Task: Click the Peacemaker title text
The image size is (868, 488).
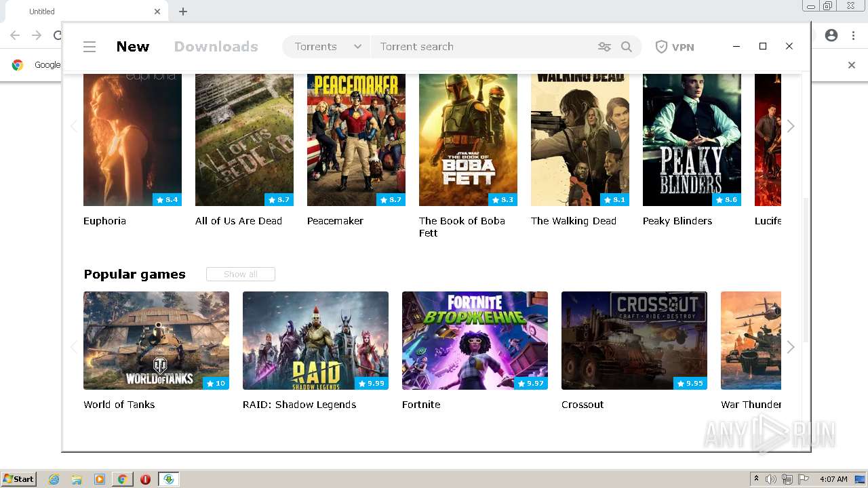Action: coord(335,221)
